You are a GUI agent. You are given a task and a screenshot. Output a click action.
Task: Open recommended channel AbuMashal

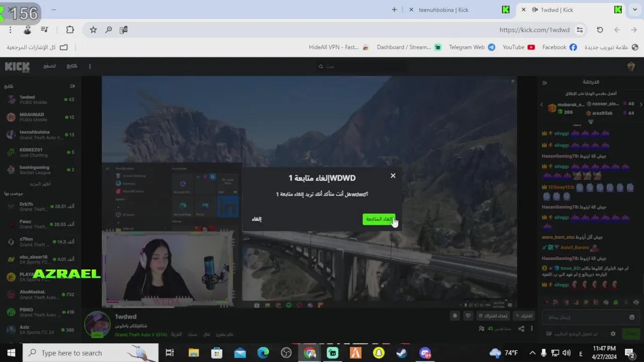[x=40, y=295]
